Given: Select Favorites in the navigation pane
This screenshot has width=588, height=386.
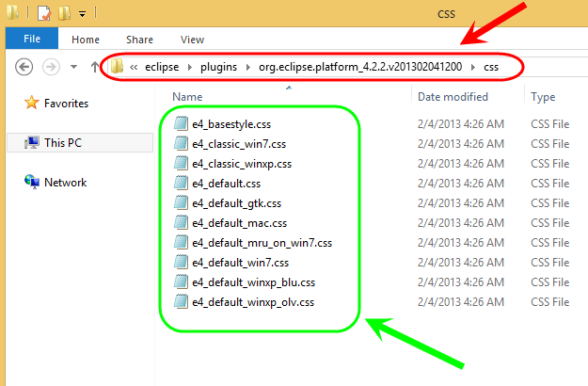Looking at the screenshot, I should click(x=66, y=104).
